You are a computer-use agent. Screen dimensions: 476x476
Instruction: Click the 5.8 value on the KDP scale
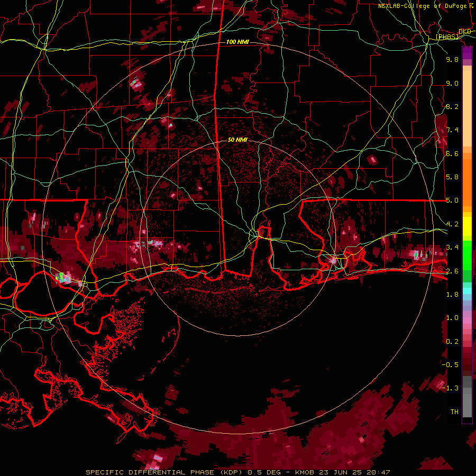(452, 177)
